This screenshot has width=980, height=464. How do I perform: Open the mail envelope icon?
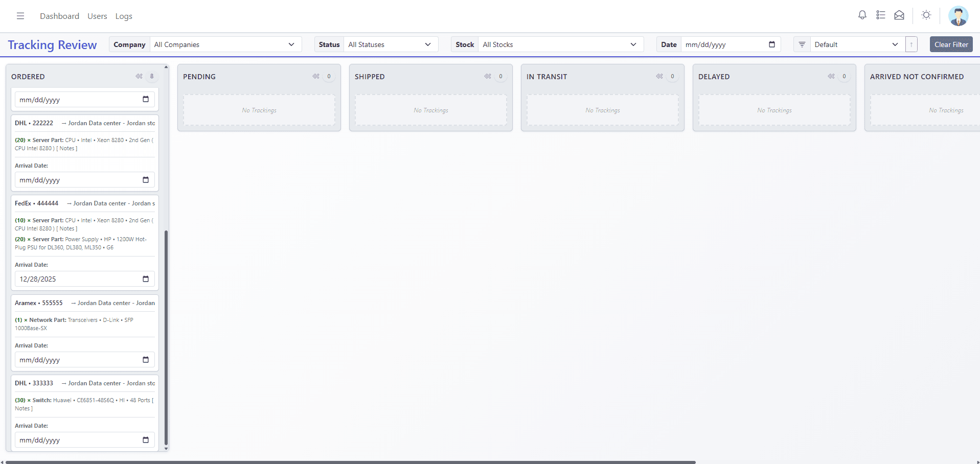click(x=899, y=15)
